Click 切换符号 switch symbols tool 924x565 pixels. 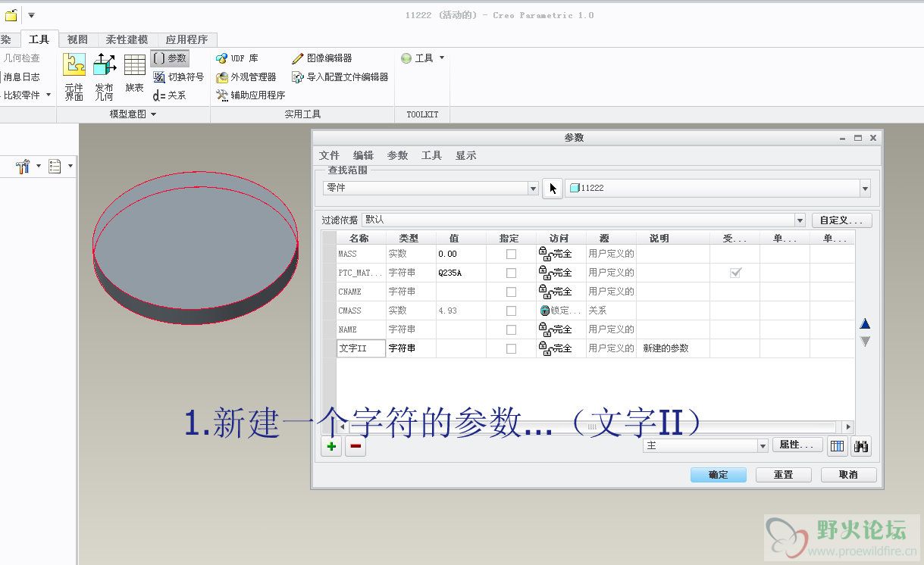[179, 76]
